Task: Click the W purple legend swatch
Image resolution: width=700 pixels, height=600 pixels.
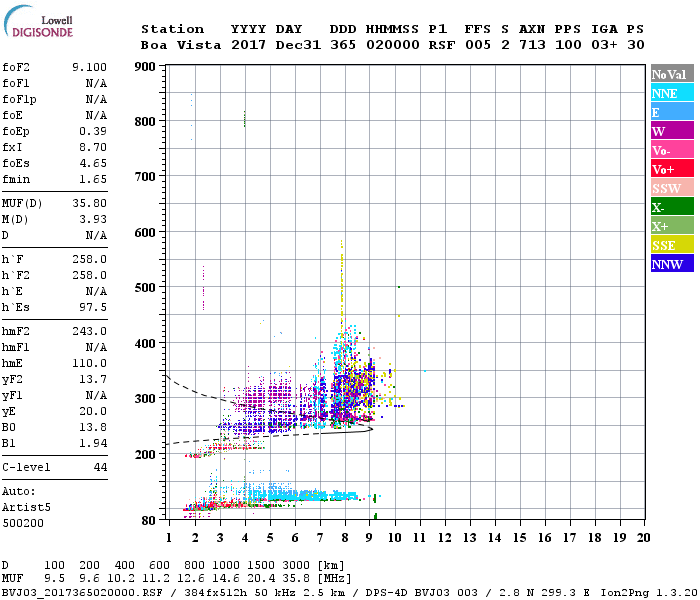Action: click(672, 130)
